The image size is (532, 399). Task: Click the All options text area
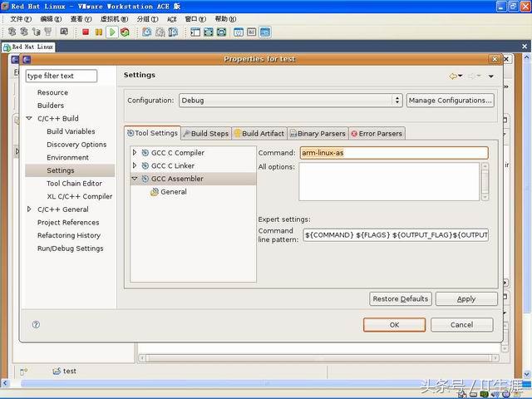click(389, 182)
